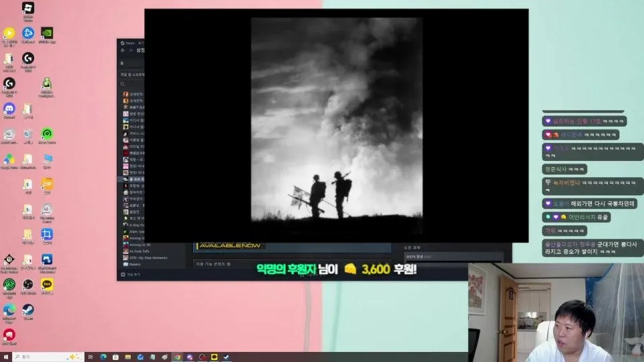Open the KakaoTalk desktop shortcut

click(x=47, y=286)
